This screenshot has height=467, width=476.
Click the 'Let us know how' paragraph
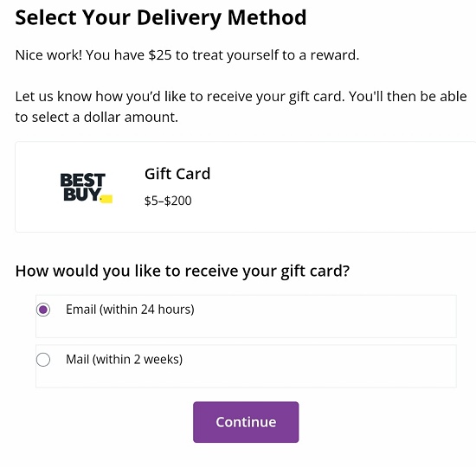tap(241, 107)
